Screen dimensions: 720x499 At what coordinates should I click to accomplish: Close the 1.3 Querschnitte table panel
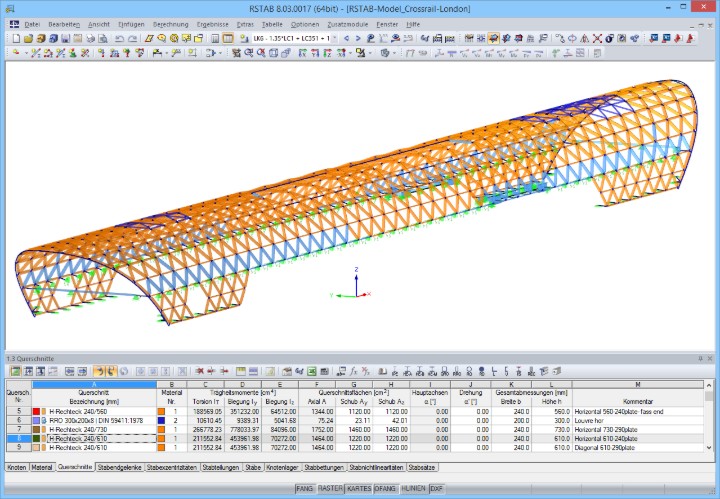click(x=710, y=359)
